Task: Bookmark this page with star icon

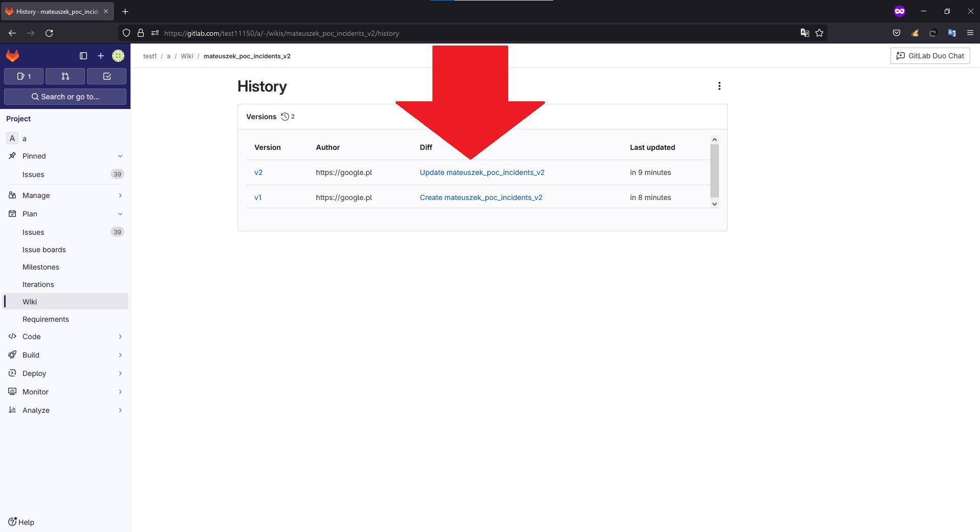Action: click(819, 33)
